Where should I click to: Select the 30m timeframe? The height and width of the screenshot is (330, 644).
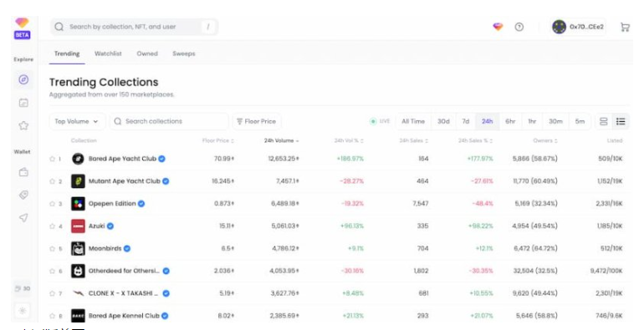point(555,121)
